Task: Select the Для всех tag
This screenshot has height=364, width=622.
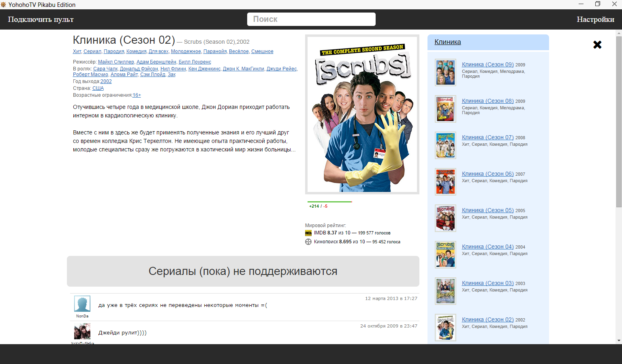Action: 158,51
